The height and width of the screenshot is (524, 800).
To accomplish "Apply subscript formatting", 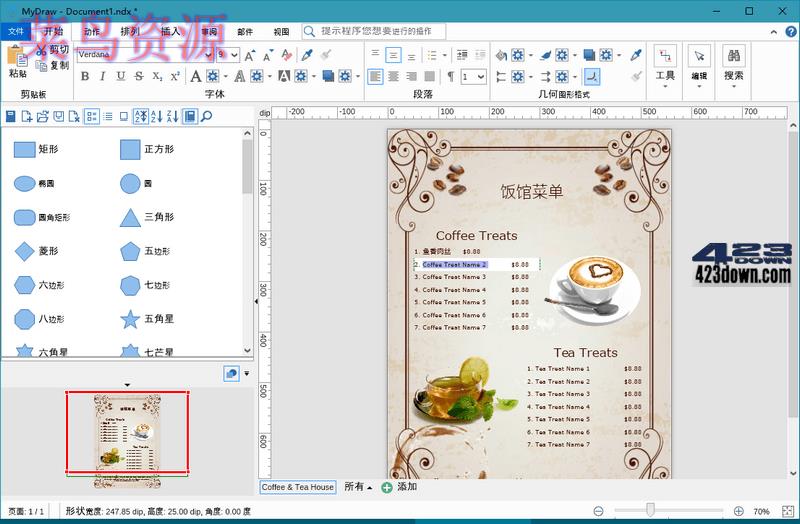I will (157, 77).
